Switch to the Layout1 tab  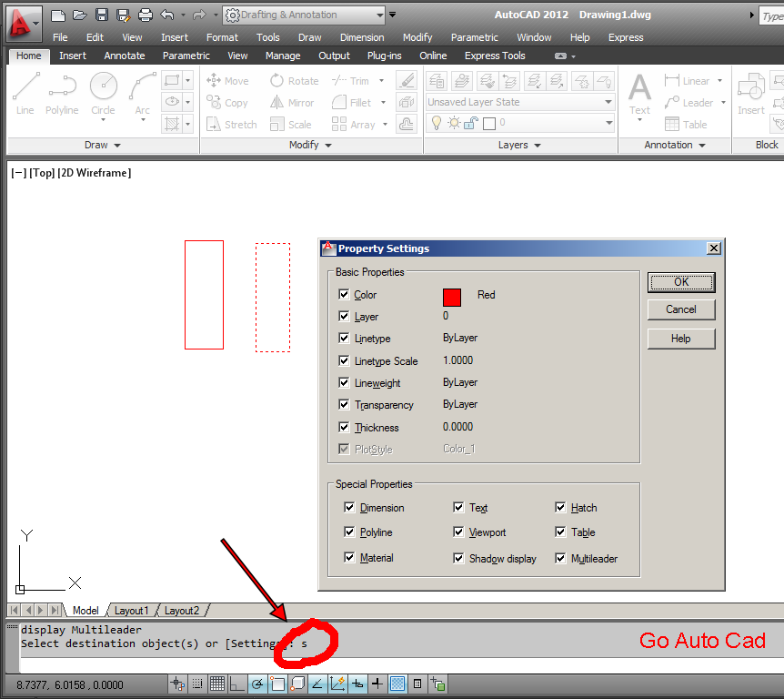pyautogui.click(x=132, y=611)
